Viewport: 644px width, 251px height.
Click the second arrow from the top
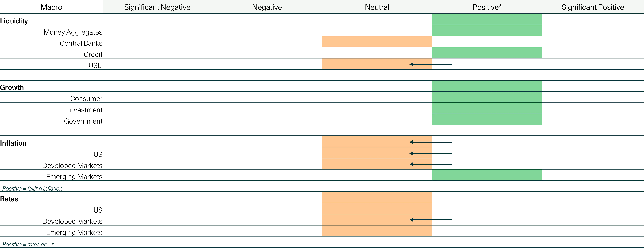431,142
